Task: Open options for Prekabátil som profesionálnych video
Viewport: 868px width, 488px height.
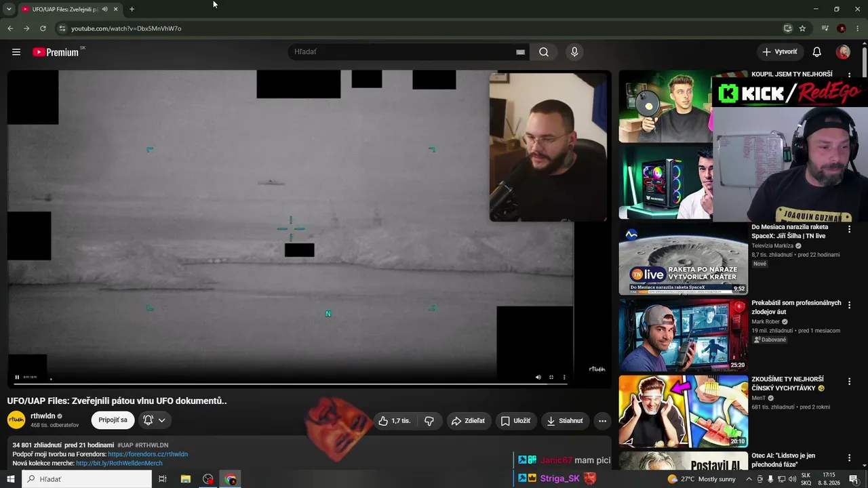Action: coord(849,306)
